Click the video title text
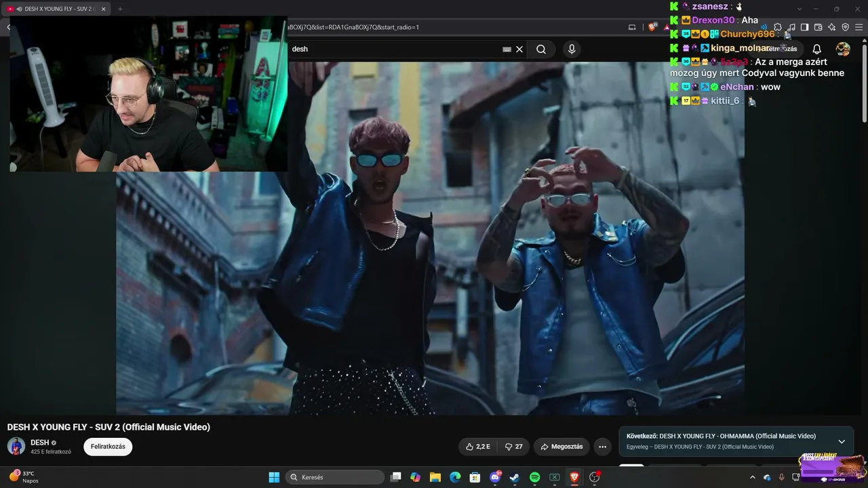Image resolution: width=868 pixels, height=488 pixels. [x=108, y=427]
